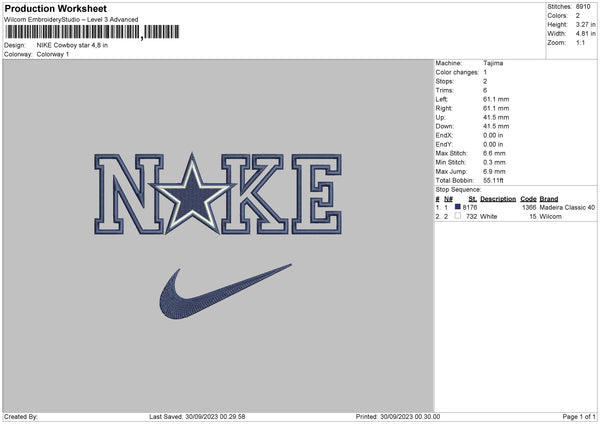This screenshot has width=600, height=424.
Task: Click the navy blue thread color swatch
Action: tap(458, 207)
